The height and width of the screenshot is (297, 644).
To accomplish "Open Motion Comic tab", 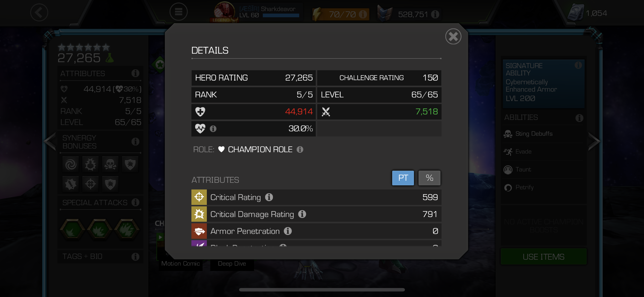I will pyautogui.click(x=181, y=263).
